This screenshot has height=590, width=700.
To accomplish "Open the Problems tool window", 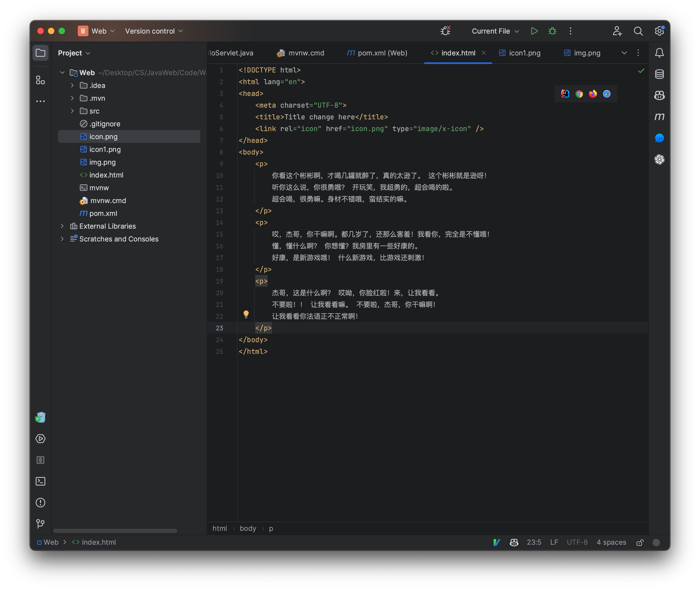I will pyautogui.click(x=40, y=502).
